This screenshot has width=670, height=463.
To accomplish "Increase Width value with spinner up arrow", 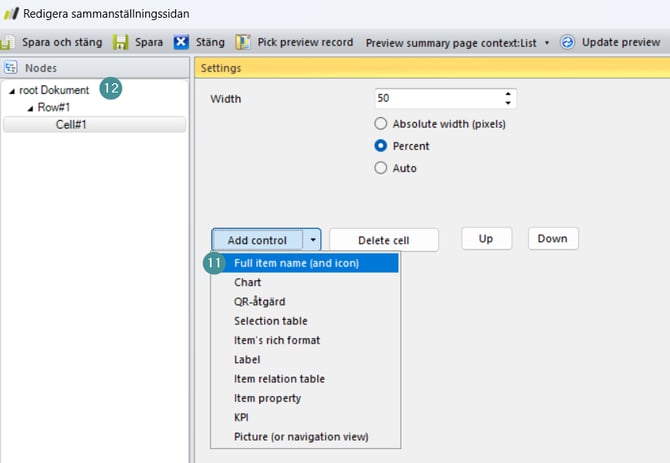I will [x=508, y=95].
